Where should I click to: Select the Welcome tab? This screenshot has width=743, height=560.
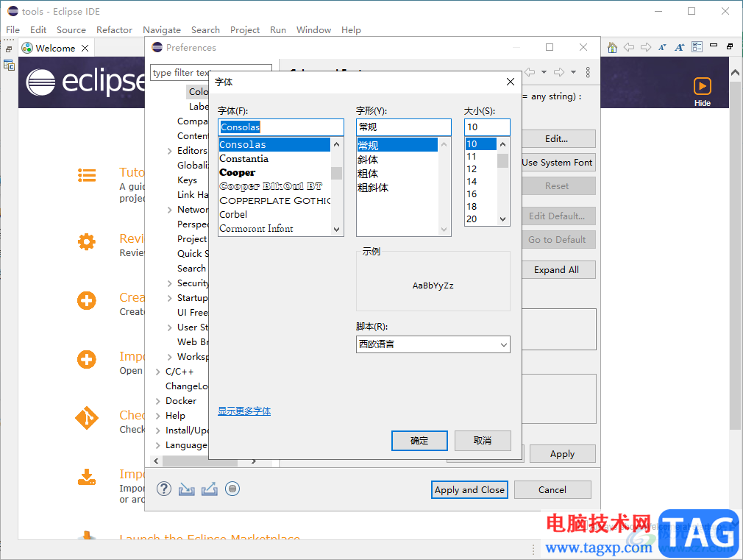click(55, 49)
